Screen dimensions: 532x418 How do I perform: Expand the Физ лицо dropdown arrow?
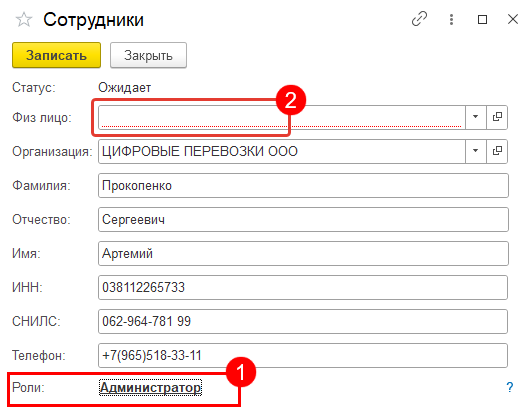(475, 117)
